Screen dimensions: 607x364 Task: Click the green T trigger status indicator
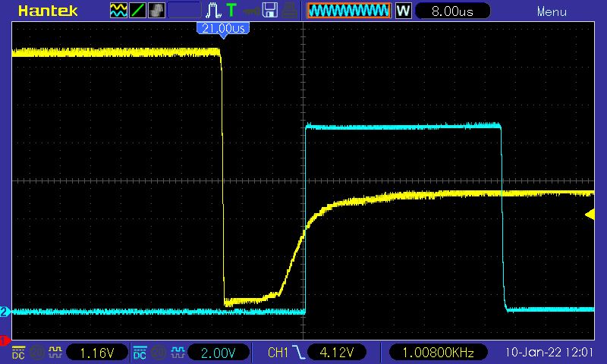click(x=231, y=11)
